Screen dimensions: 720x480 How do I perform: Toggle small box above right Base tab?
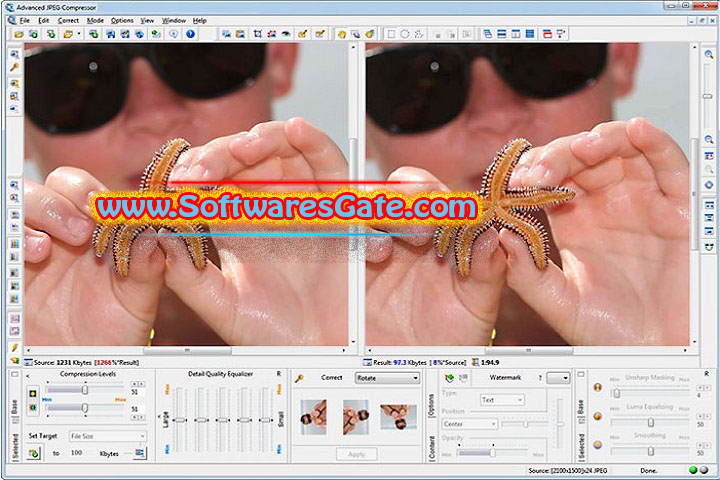click(581, 374)
